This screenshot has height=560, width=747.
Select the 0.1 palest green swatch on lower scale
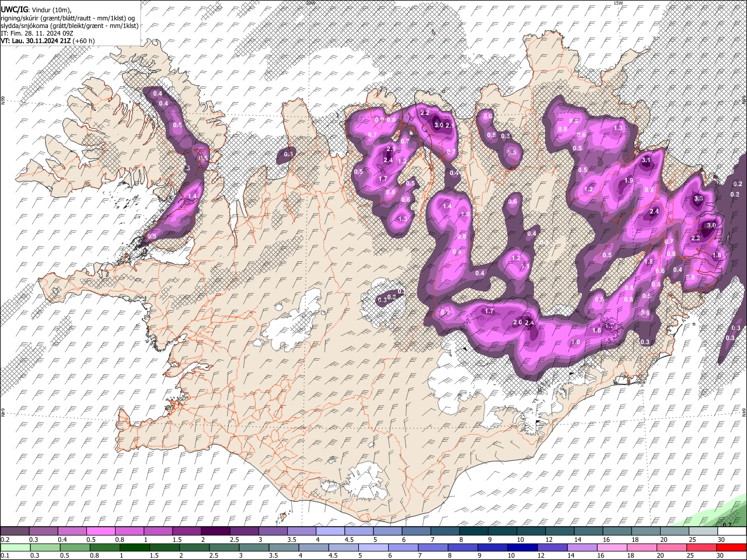pyautogui.click(x=15, y=548)
